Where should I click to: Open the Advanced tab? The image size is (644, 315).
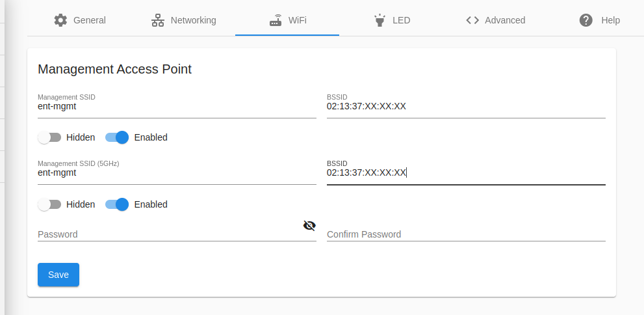click(496, 20)
